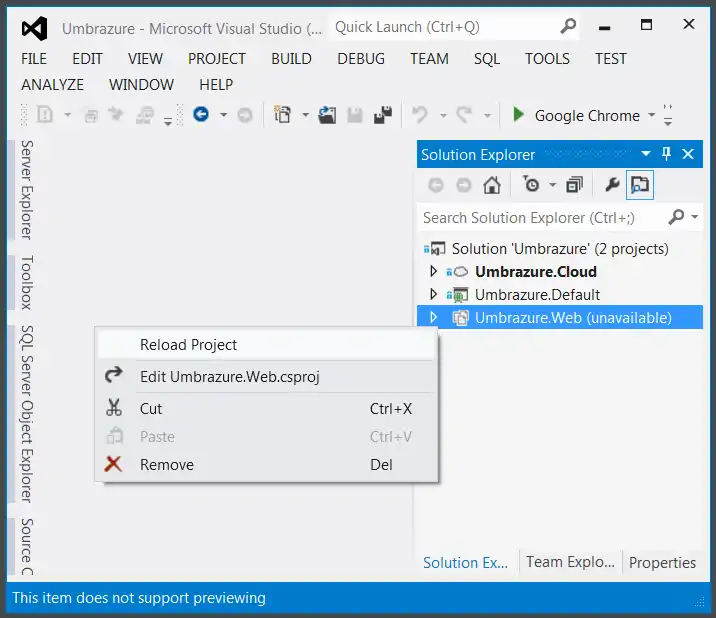Expand the Umbrazure.Default project node

click(433, 294)
